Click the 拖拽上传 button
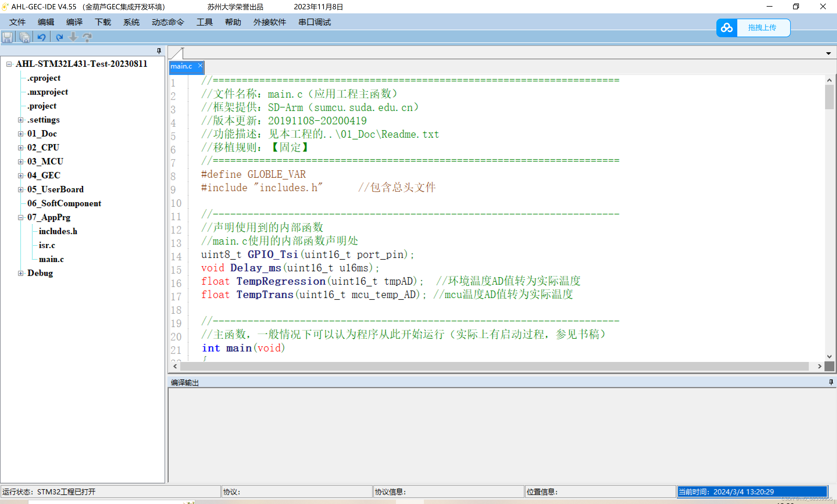The height and width of the screenshot is (504, 837). 762,28
